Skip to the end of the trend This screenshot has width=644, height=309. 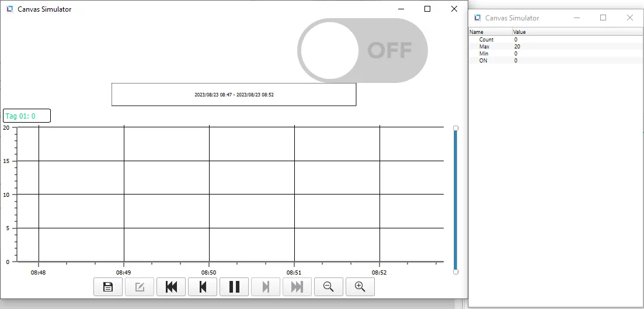[x=297, y=287]
